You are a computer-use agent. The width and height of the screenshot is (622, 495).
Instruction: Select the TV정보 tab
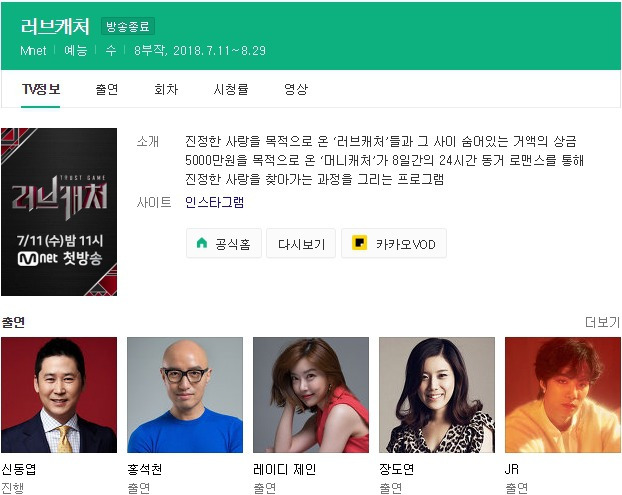(x=41, y=89)
